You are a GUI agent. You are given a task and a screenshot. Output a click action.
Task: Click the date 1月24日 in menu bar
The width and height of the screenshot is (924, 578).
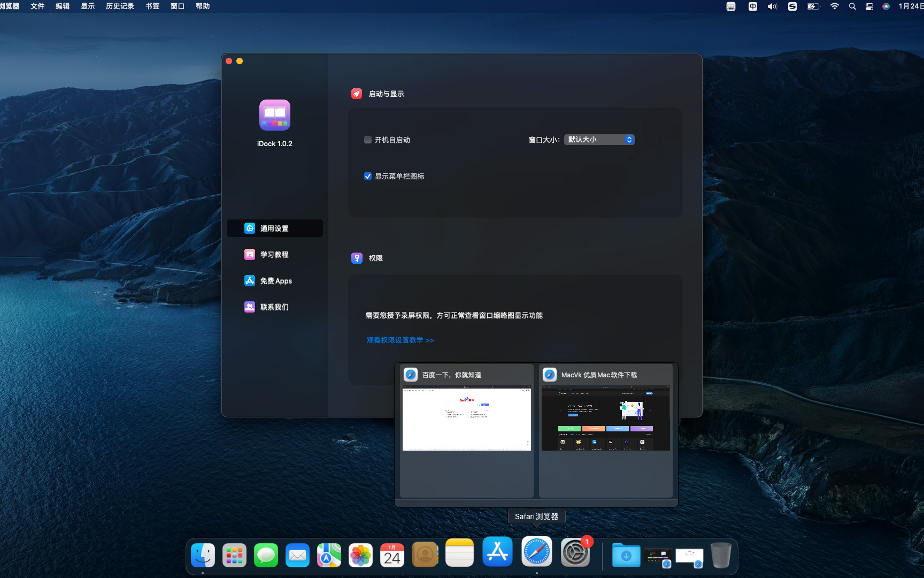pos(911,6)
